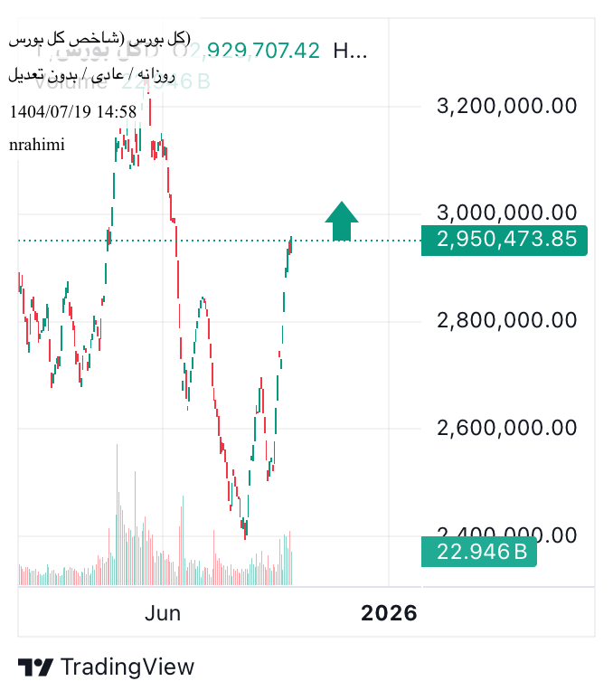Select the 2,800,000.00 price axis label

click(506, 319)
